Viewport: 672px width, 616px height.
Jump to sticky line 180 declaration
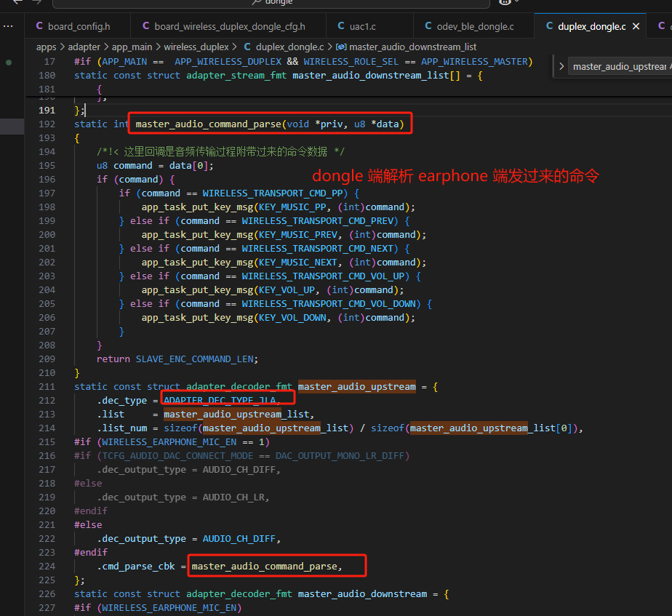(279, 76)
